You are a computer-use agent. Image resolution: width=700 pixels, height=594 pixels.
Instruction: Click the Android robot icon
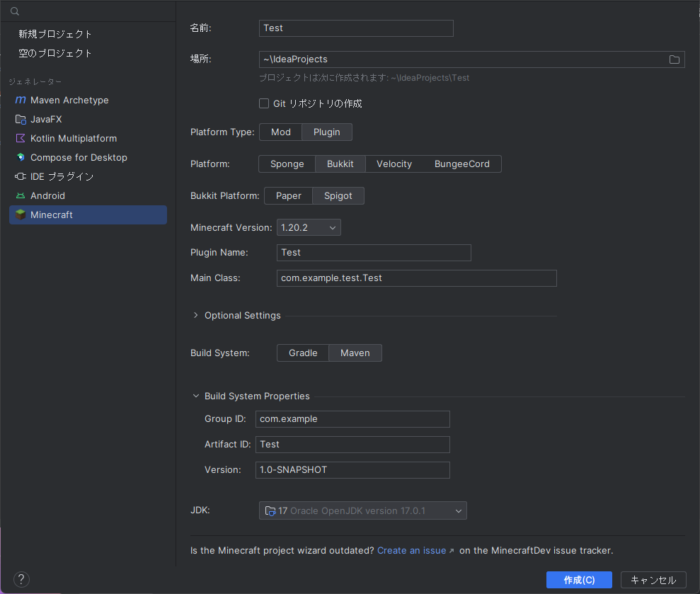click(21, 195)
